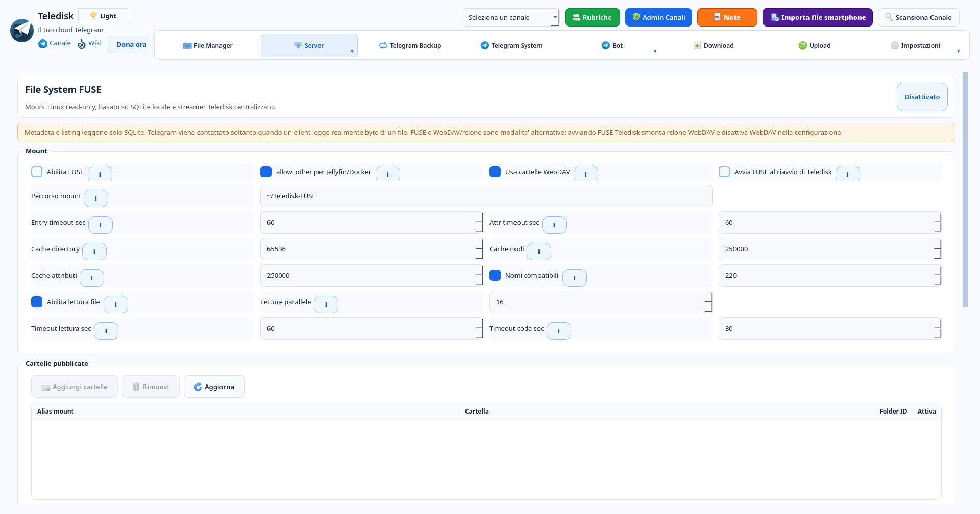Open info tip for Timeout coda sec
This screenshot has width=980, height=514.
click(x=559, y=330)
